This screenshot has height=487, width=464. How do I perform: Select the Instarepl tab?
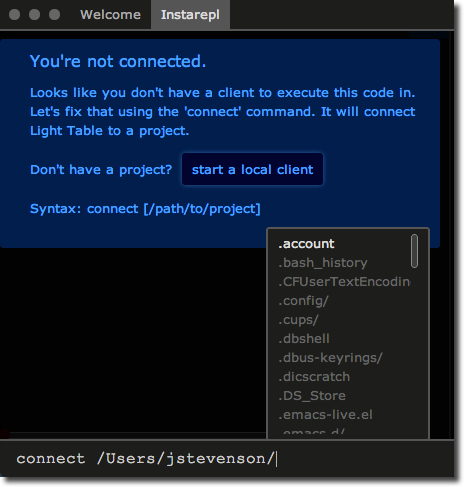pos(190,15)
